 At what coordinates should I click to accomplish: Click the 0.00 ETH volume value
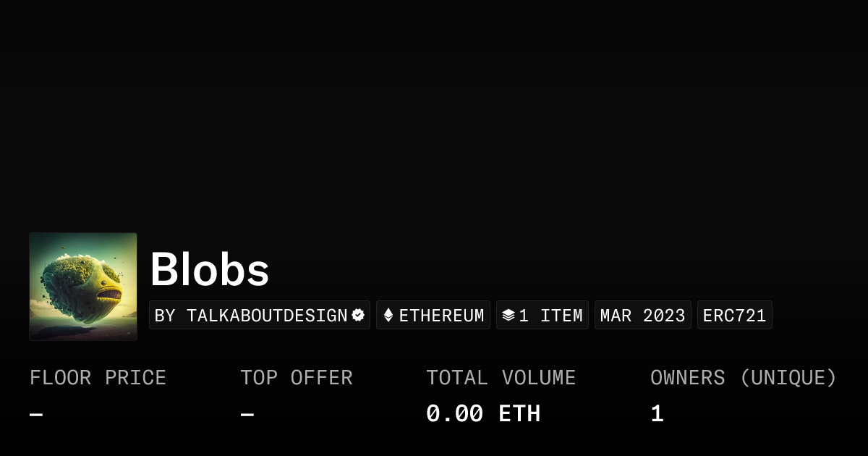click(x=482, y=414)
